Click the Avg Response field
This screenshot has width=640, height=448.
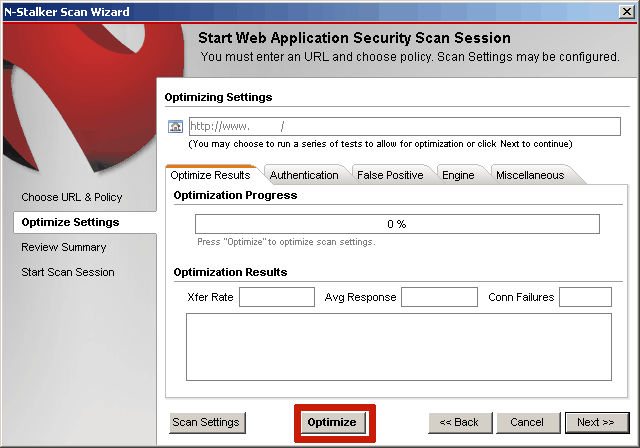point(439,297)
